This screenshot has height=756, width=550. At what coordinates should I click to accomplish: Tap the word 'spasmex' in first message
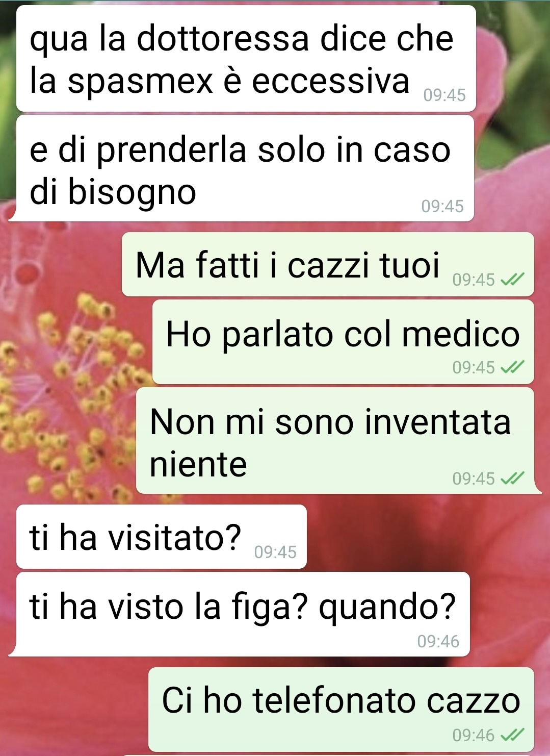(140, 82)
